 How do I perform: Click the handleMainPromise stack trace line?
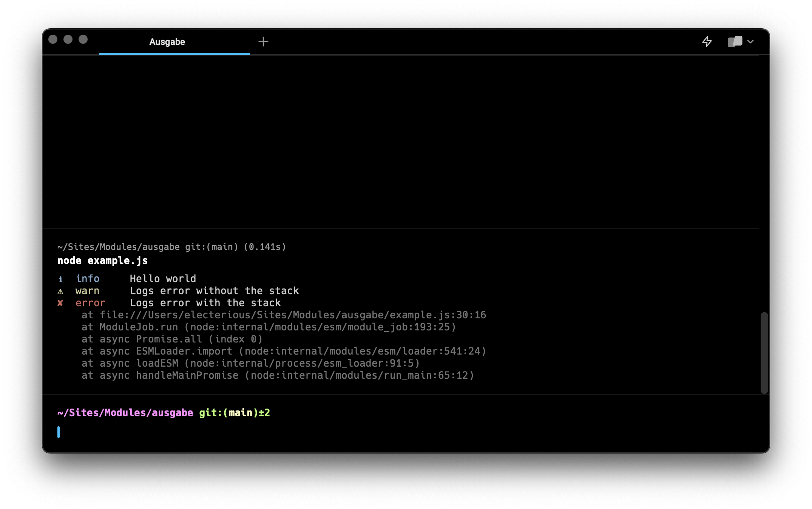coord(278,375)
